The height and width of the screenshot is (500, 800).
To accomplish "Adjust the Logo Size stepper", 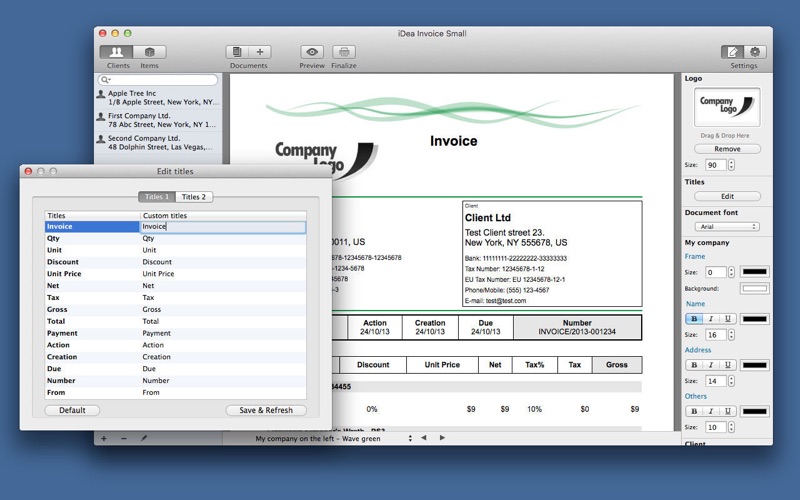I will (x=731, y=165).
